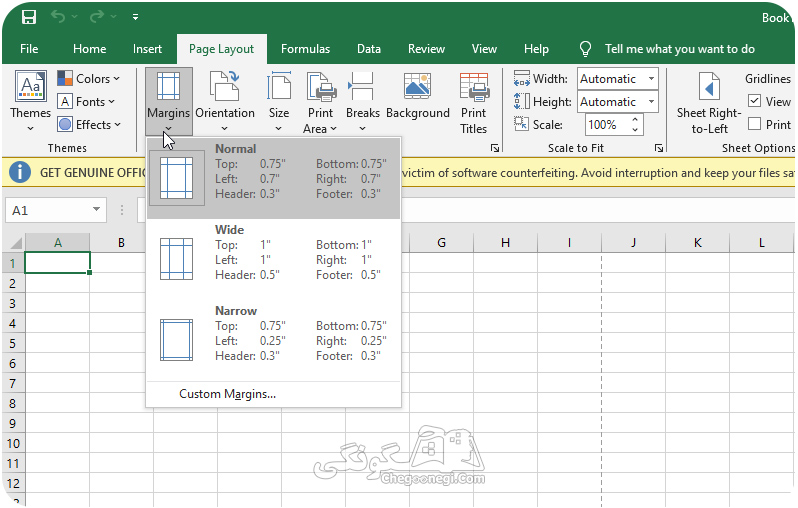Expand the Height Automatic dropdown
The image size is (798, 508).
pos(651,102)
